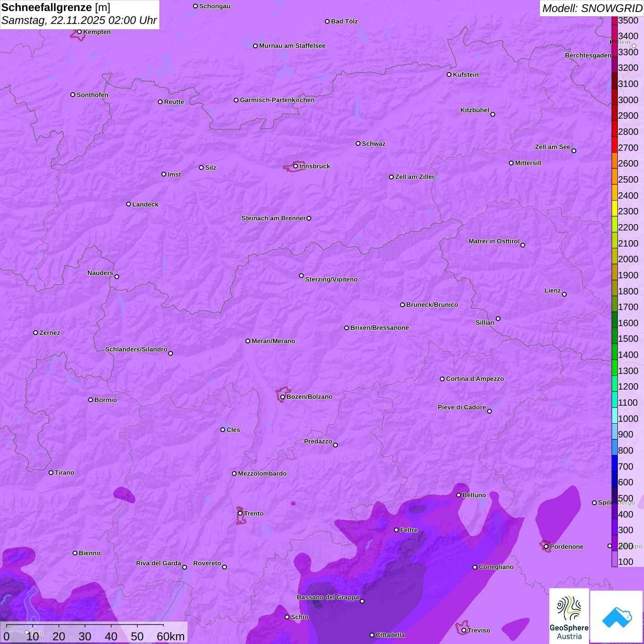644x644 pixels.
Task: Click the 'Sillian' label
Action: [x=485, y=322]
